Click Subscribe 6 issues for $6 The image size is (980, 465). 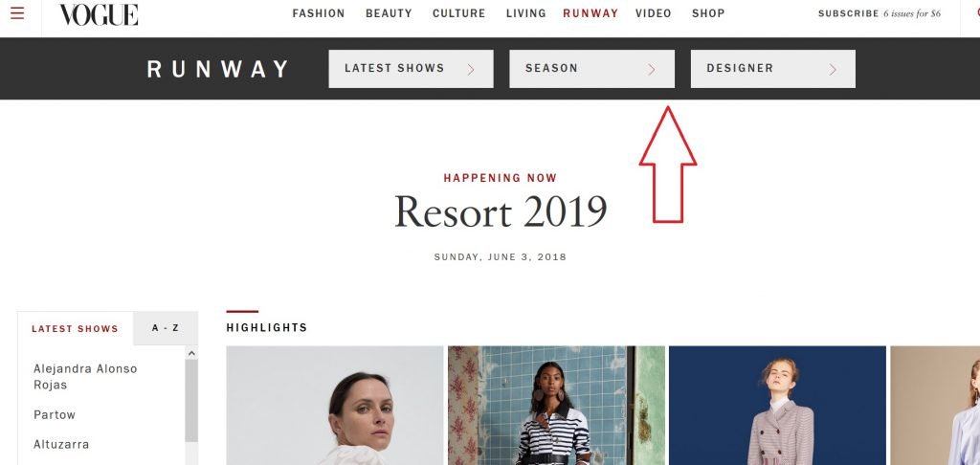[x=880, y=13]
